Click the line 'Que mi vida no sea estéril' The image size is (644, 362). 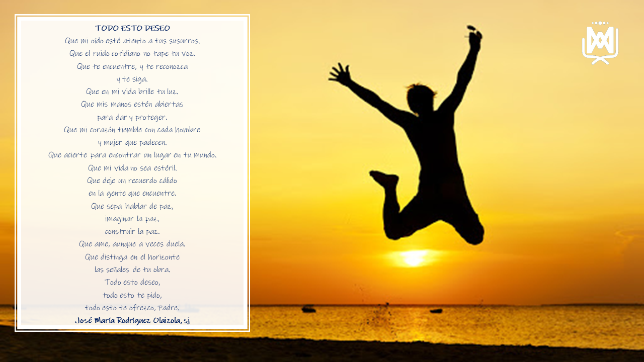point(132,168)
